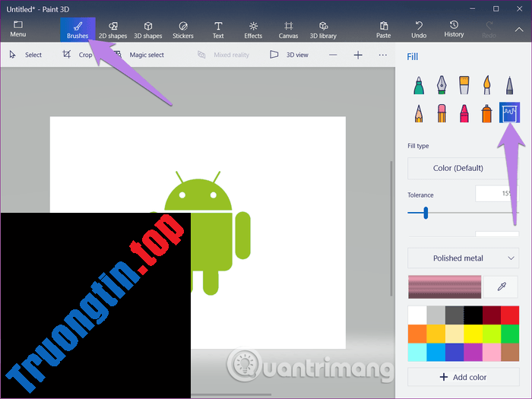Open the Text tab
532x399 pixels.
[x=218, y=30]
